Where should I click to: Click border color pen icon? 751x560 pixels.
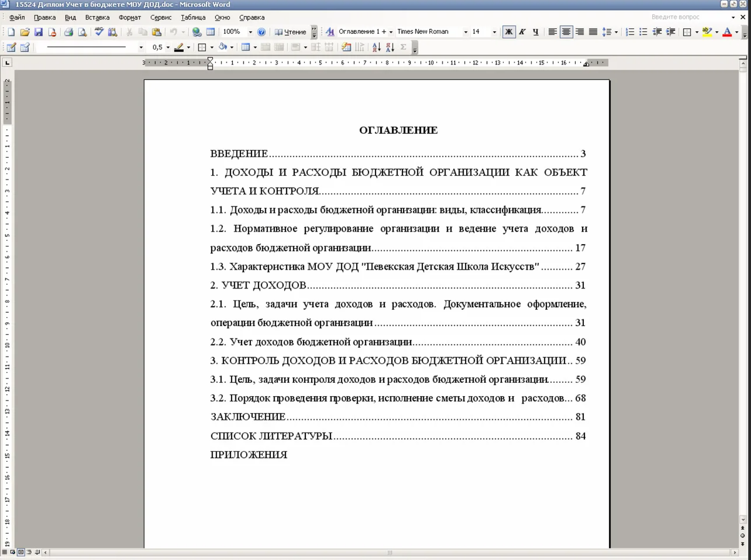click(179, 47)
